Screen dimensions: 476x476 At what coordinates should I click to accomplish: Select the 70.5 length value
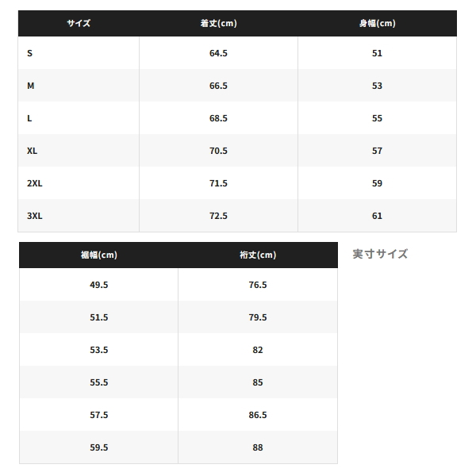tap(218, 151)
